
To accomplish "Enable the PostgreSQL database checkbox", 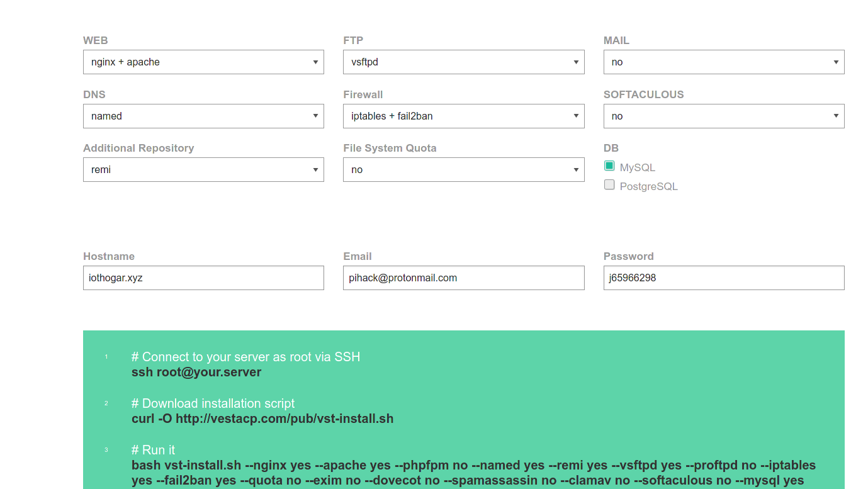I will tap(609, 185).
